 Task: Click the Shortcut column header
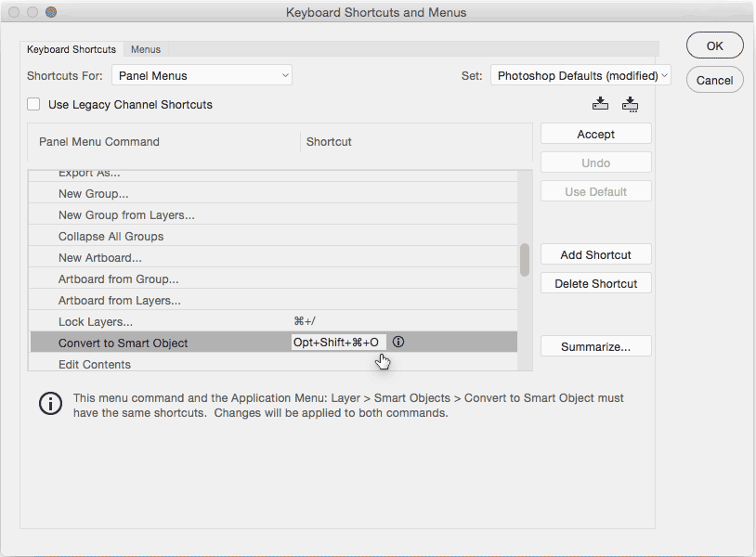pos(329,142)
